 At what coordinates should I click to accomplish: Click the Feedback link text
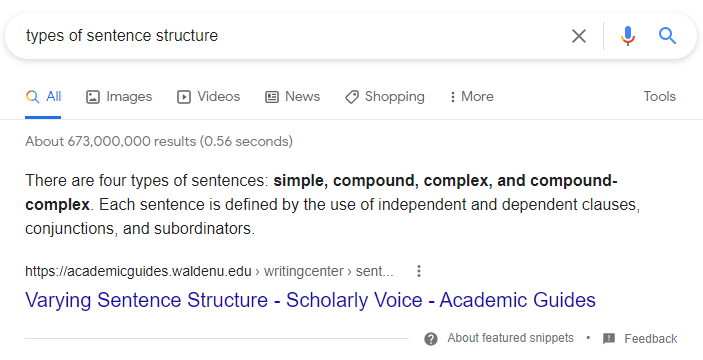point(651,339)
